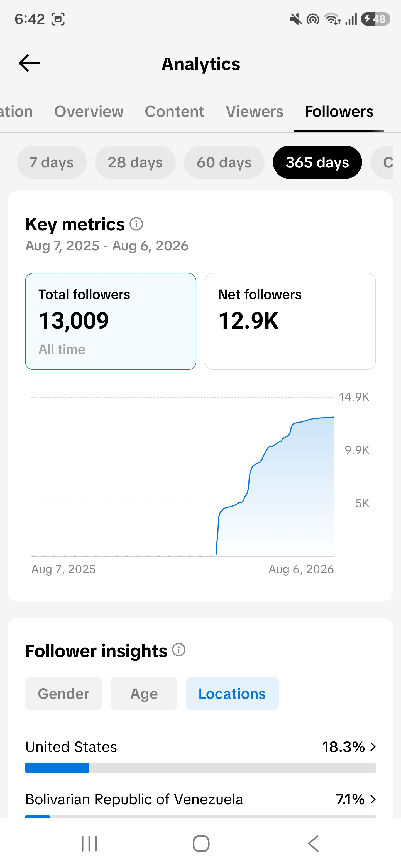Open Follower insights info icon
This screenshot has width=401, height=868.
point(179,650)
